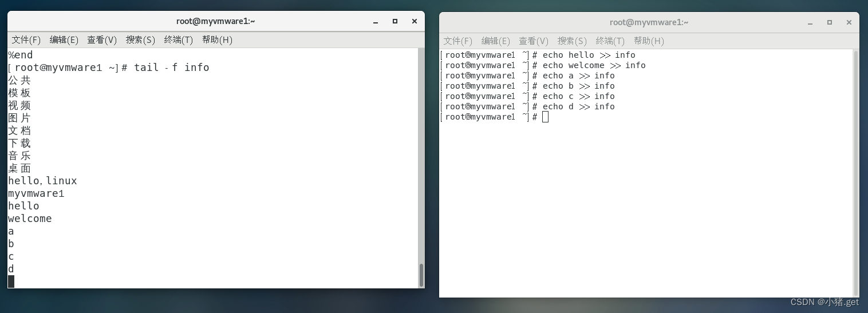Click the '模板' output line
The height and width of the screenshot is (313, 868).
19,93
